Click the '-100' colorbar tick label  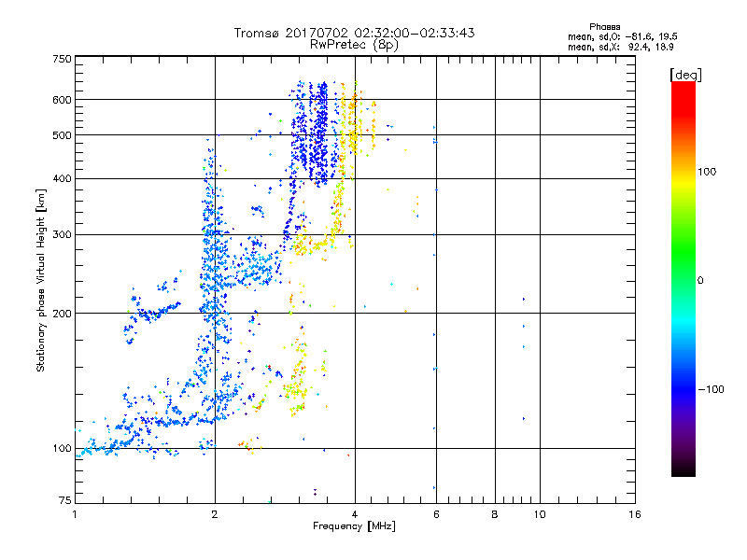pyautogui.click(x=712, y=389)
